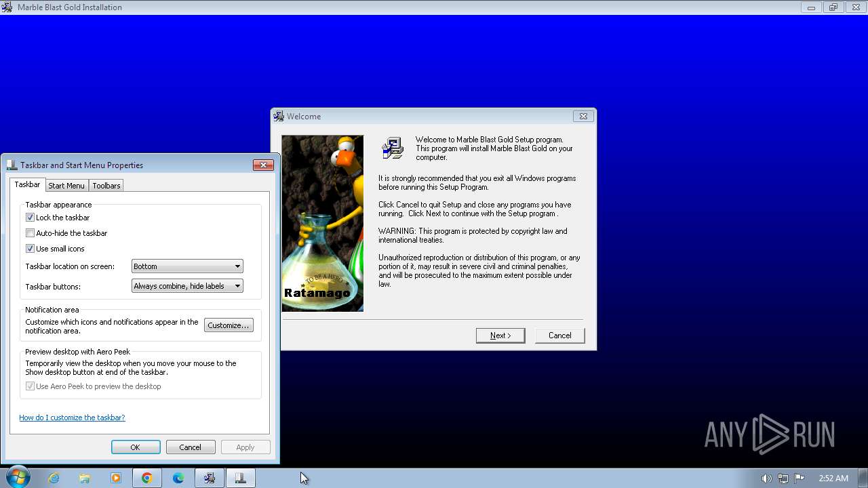The image size is (868, 488).
Task: Launch Internet Explorer from the taskbar
Action: click(54, 478)
